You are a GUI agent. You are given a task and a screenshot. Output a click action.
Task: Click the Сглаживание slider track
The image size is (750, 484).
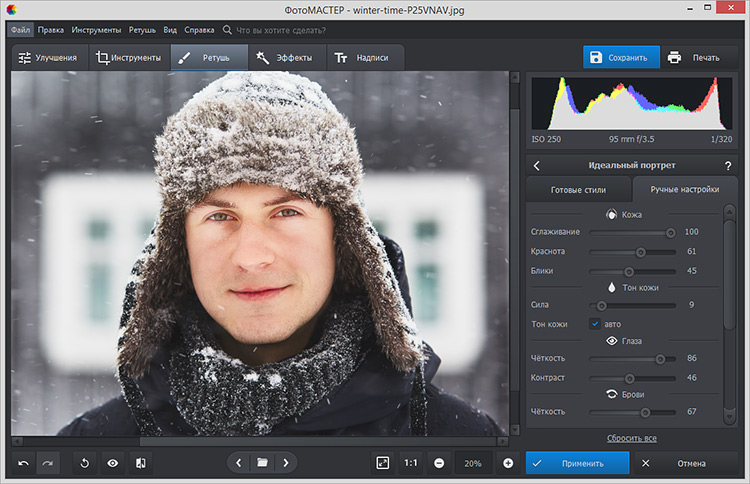point(631,232)
